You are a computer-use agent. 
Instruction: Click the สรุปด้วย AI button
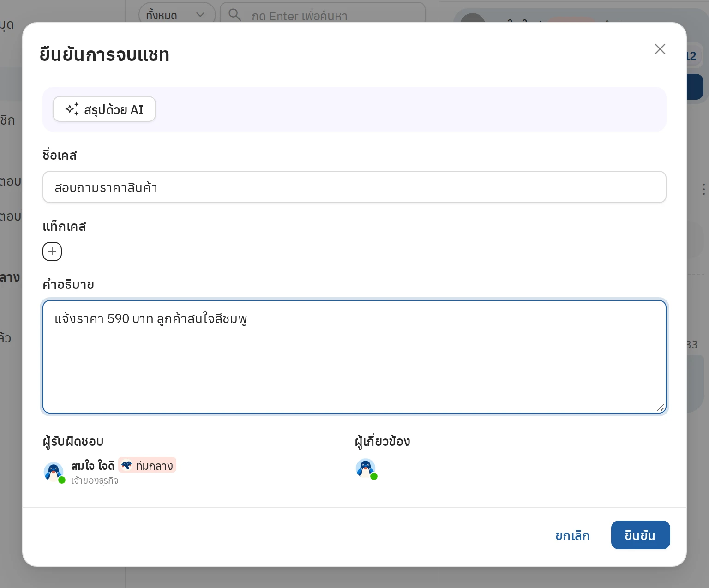click(x=104, y=109)
